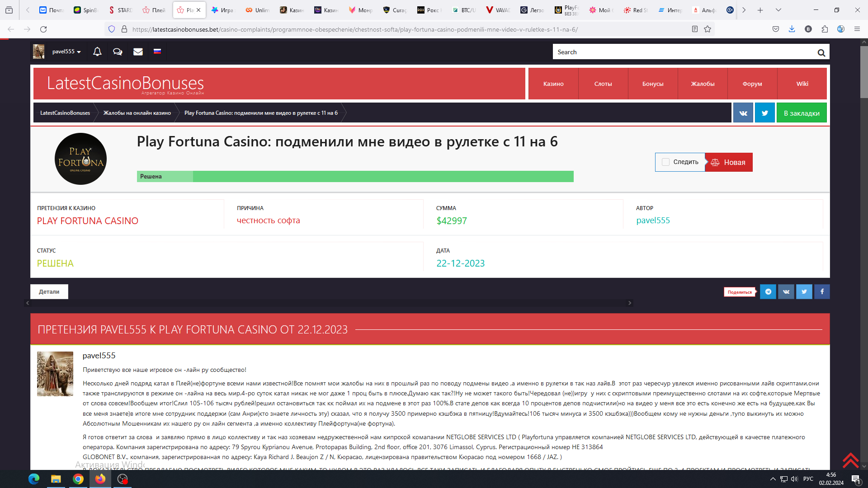Screen dimensions: 868x488
Task: Open author link pavel555
Action: point(653,221)
